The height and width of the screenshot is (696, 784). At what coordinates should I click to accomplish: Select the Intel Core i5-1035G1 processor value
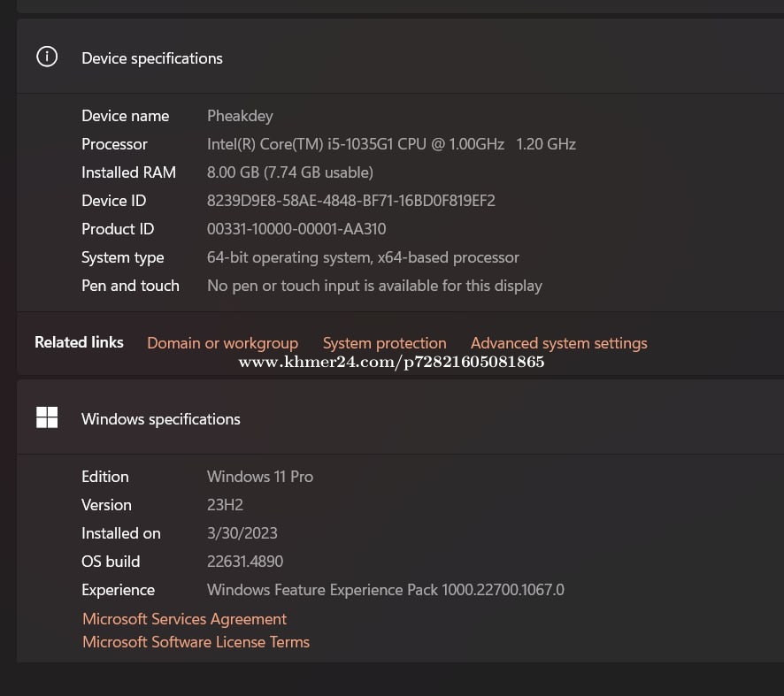[x=391, y=144]
